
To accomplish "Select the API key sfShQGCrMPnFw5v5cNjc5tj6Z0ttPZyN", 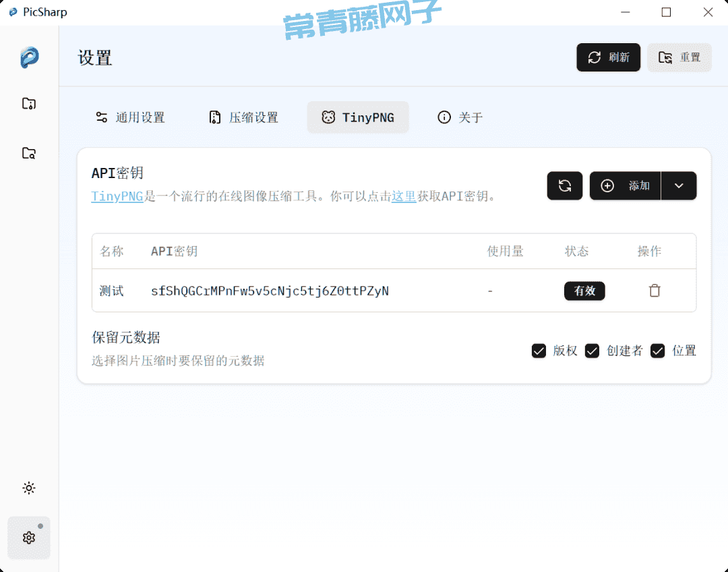I will pyautogui.click(x=270, y=291).
